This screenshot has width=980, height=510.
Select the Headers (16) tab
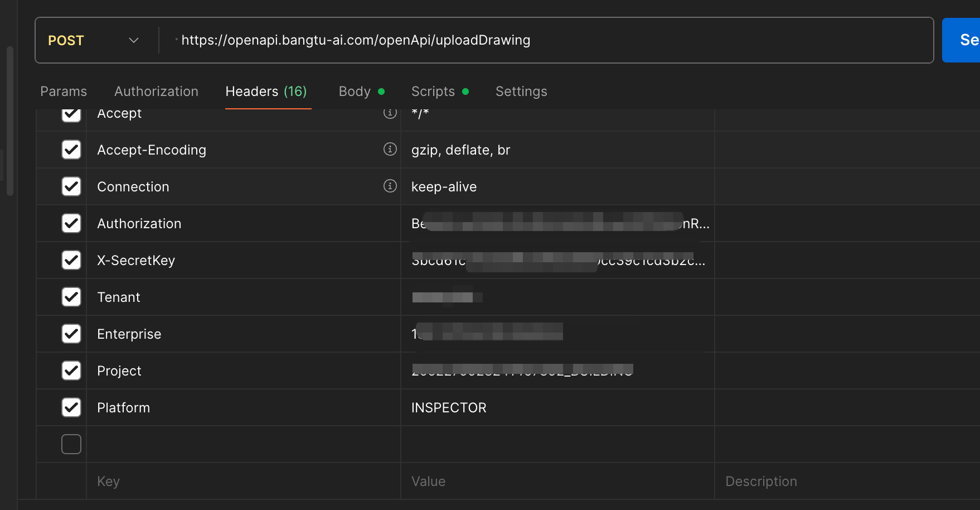point(266,92)
